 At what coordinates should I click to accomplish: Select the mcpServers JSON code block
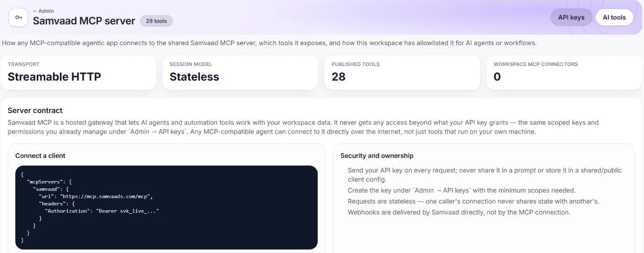pyautogui.click(x=166, y=207)
